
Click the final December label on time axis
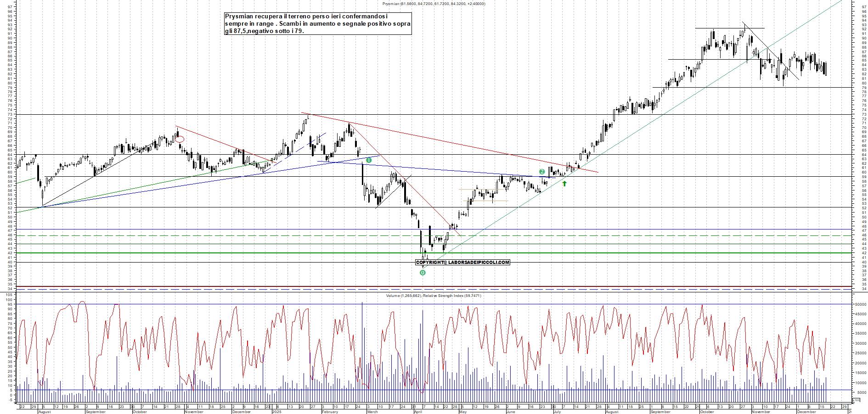point(806,412)
